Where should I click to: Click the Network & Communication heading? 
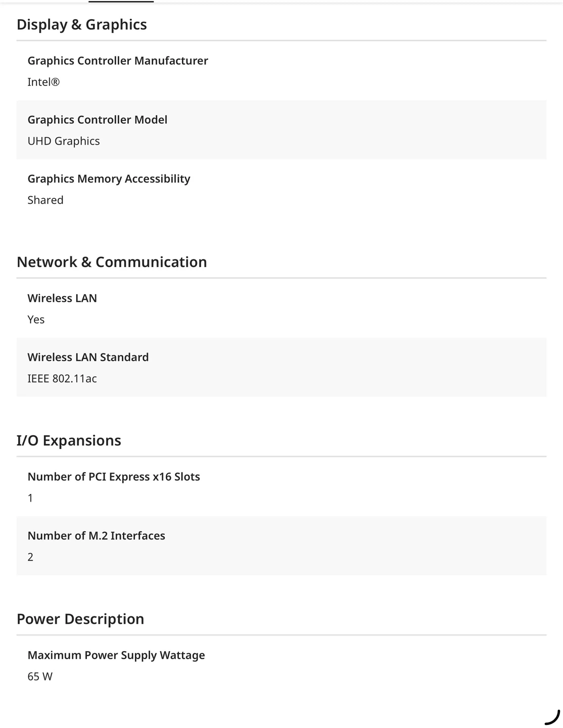click(112, 262)
